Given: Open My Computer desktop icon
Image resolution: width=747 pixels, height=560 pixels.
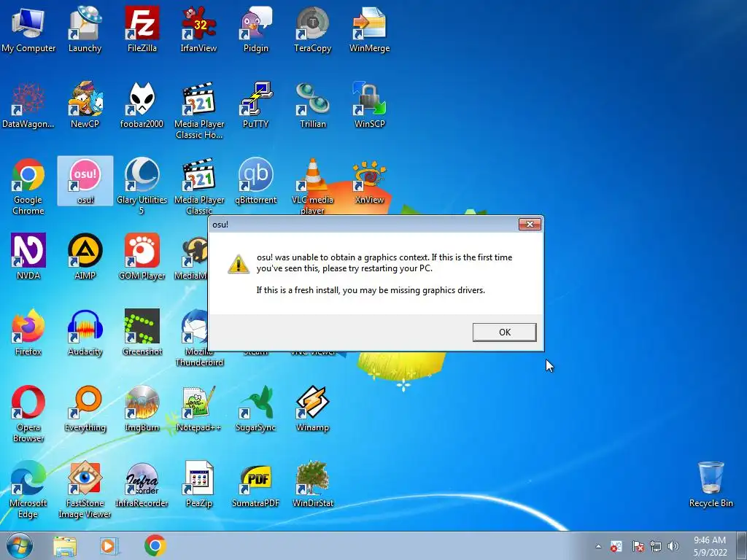Looking at the screenshot, I should point(28,29).
